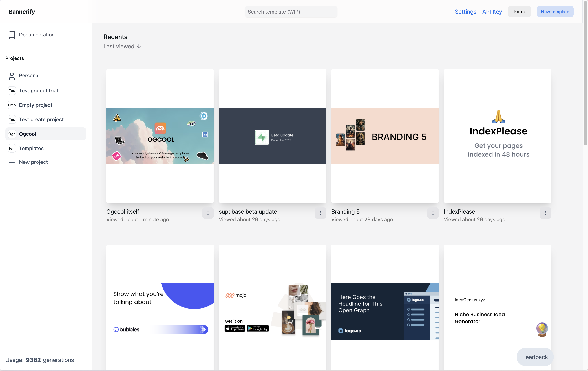Go to Settings
The image size is (588, 371).
pos(465,12)
